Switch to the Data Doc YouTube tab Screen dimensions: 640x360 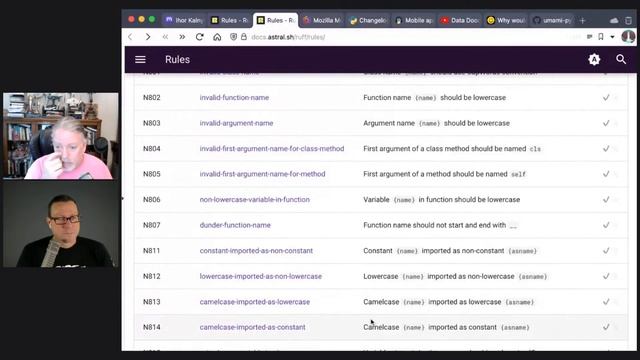460,20
